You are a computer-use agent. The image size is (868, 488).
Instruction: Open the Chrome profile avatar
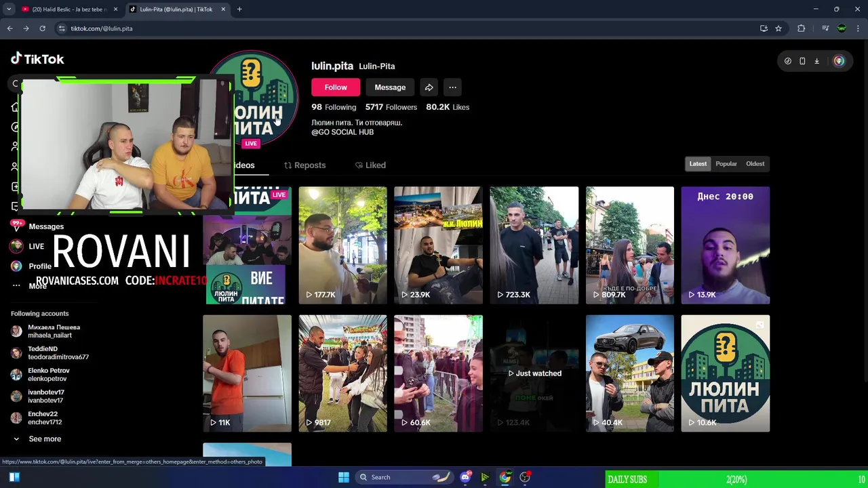[x=842, y=28]
